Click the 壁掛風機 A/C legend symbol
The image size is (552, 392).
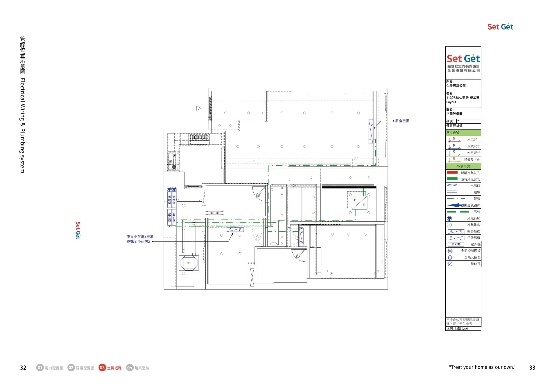click(x=456, y=231)
